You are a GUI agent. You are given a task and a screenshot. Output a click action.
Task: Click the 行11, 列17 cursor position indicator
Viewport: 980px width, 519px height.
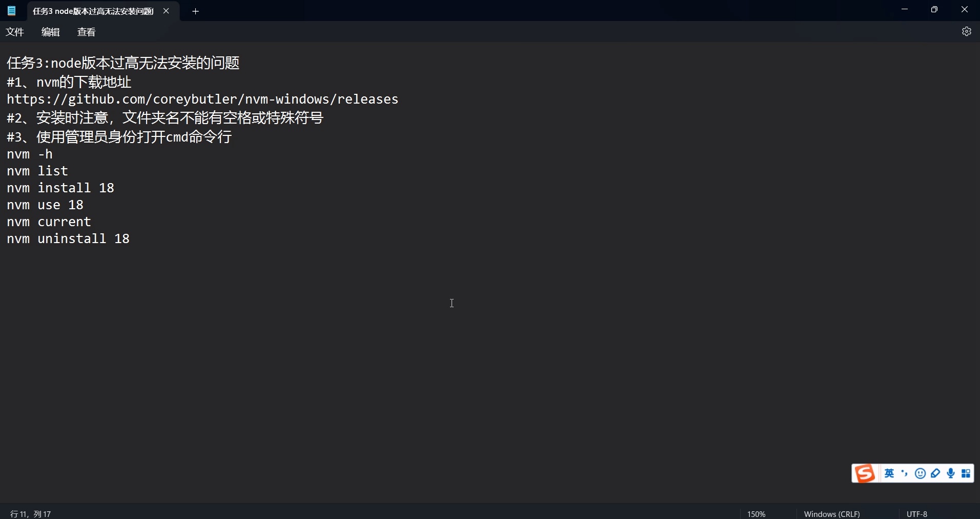[x=30, y=513]
